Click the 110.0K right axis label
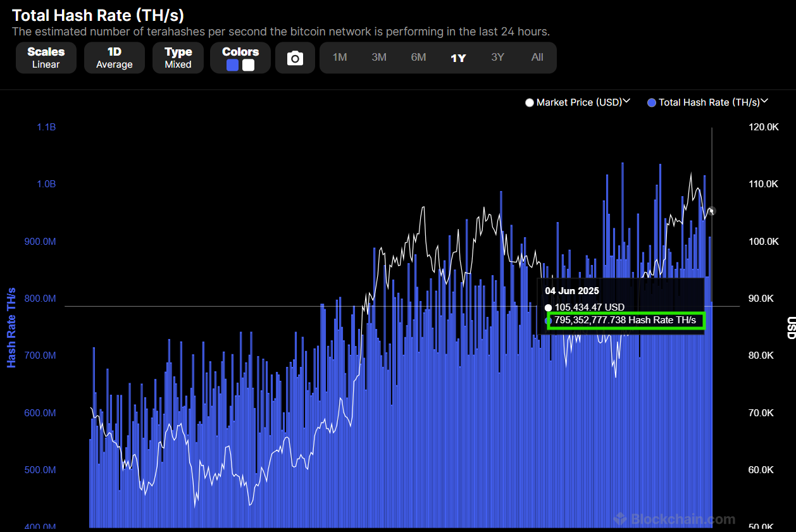This screenshot has height=532, width=796. point(763,184)
